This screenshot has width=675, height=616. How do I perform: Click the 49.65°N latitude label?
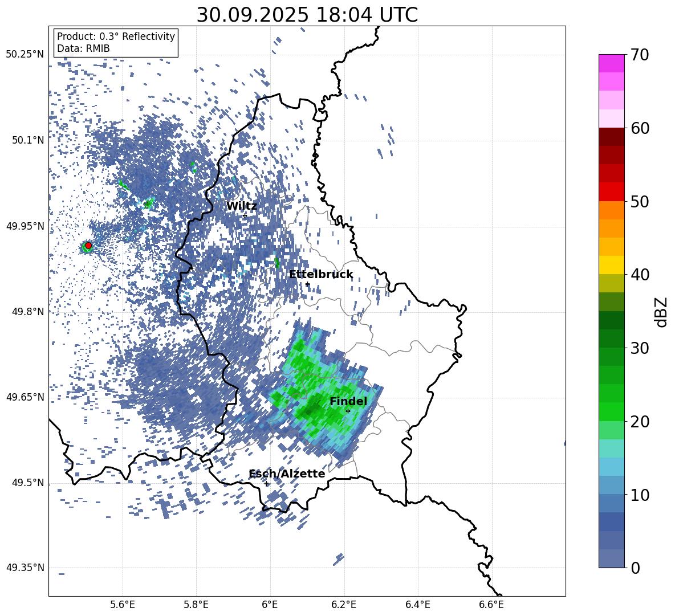25,397
